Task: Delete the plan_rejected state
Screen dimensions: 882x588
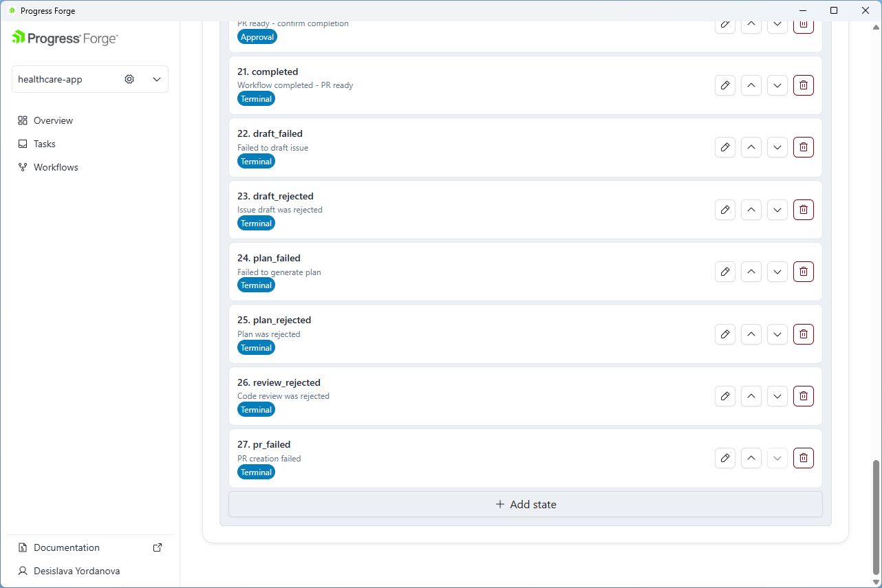Action: click(x=804, y=334)
